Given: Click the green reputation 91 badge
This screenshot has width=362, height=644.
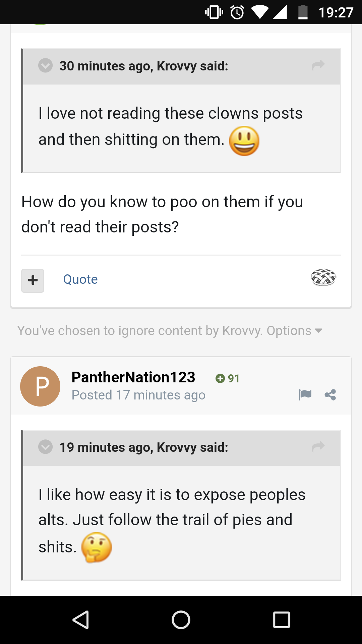Looking at the screenshot, I should point(228,378).
